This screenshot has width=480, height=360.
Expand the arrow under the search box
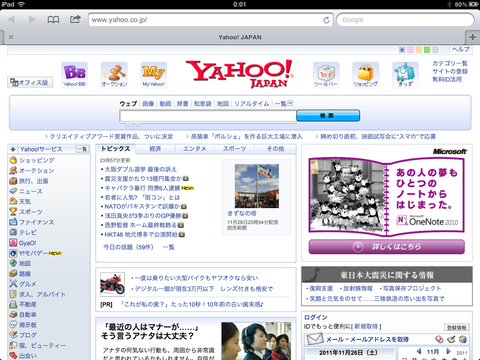click(x=133, y=125)
